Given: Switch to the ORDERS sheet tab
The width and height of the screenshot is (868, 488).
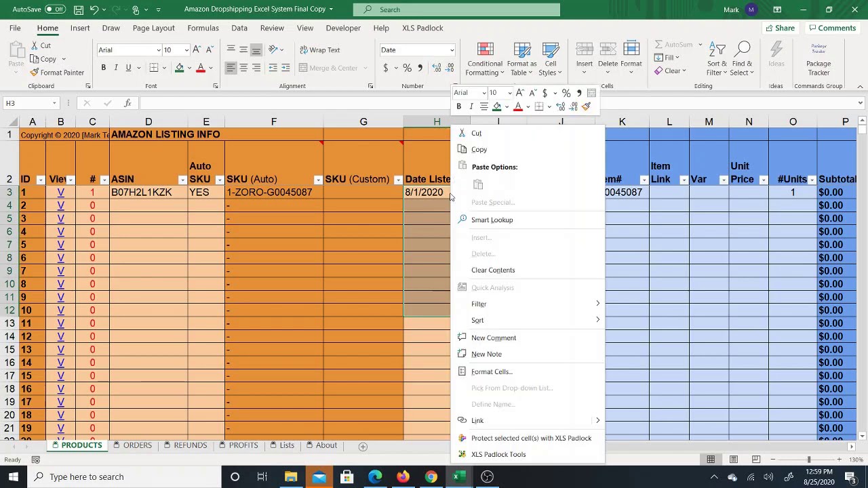Looking at the screenshot, I should (133, 445).
